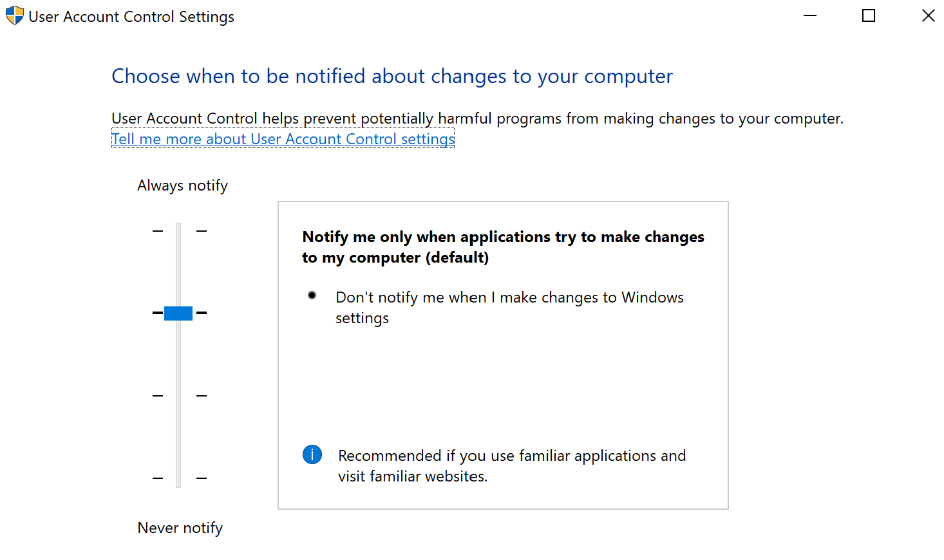Open the Tell me more about UAC link
The height and width of the screenshot is (560, 944).
[x=283, y=139]
